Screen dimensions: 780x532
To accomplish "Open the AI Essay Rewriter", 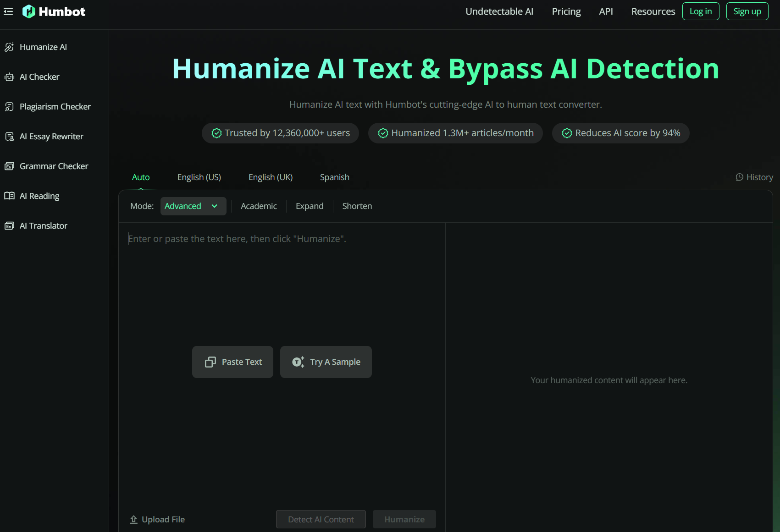I will tap(51, 137).
